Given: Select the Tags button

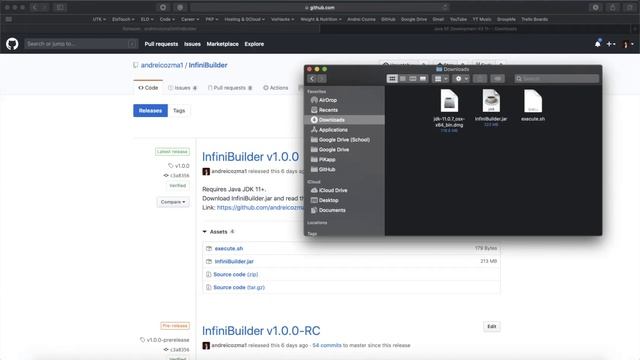Looking at the screenshot, I should click(179, 111).
